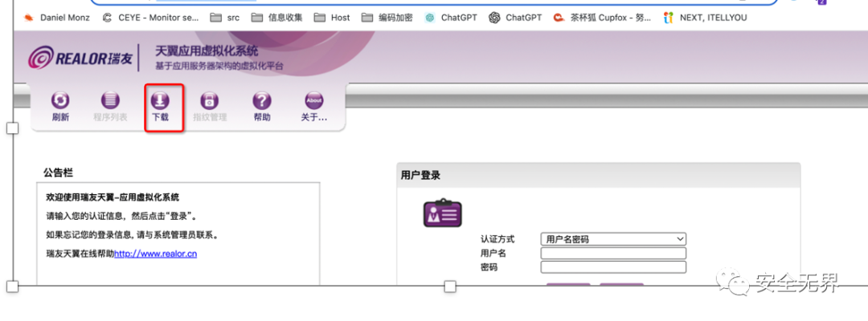The image size is (868, 321).
Task: Follow the http://www.realor.cn help link
Action: tap(156, 254)
